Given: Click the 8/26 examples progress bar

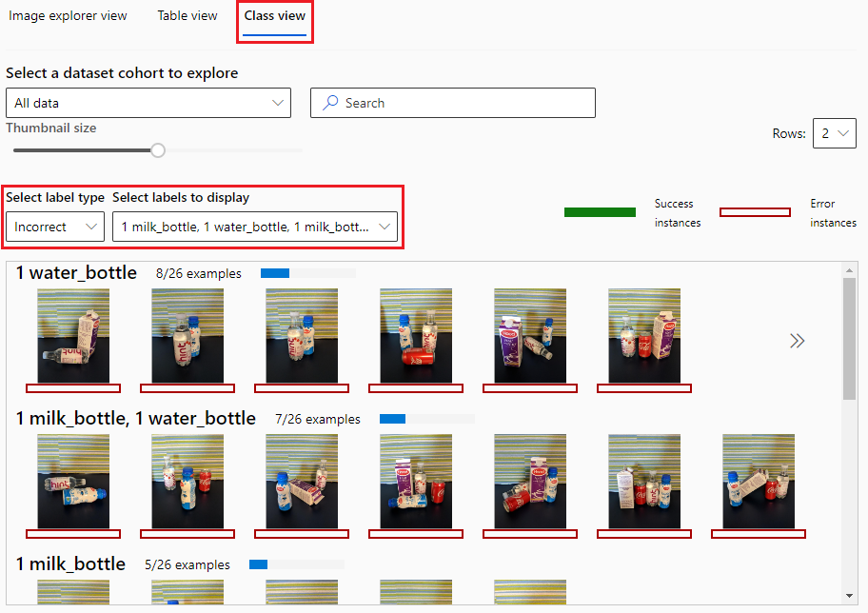Looking at the screenshot, I should point(307,273).
